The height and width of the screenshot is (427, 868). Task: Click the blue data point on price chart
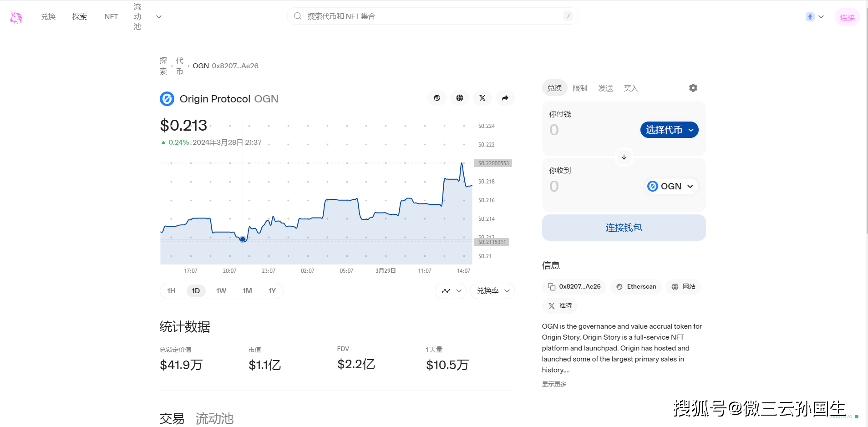[243, 239]
